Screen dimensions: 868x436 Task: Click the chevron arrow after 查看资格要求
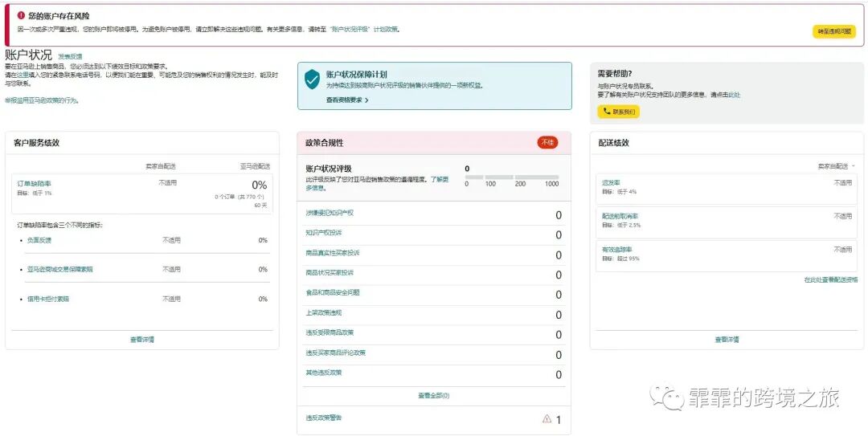(366, 100)
